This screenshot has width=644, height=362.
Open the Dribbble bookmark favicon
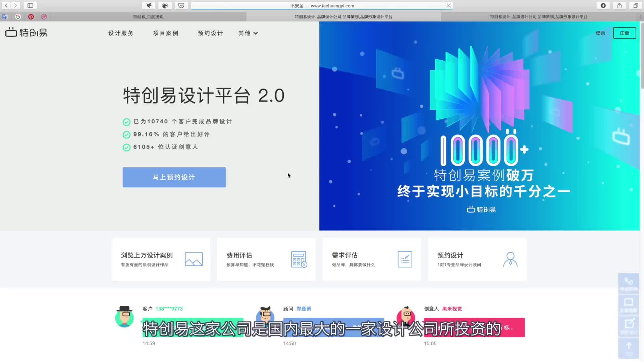(x=44, y=17)
